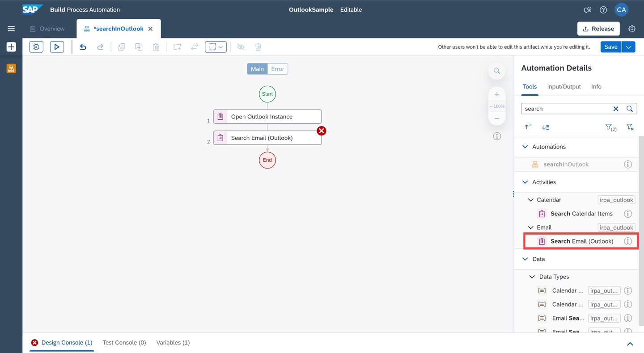Switch to Error flow view

point(278,69)
